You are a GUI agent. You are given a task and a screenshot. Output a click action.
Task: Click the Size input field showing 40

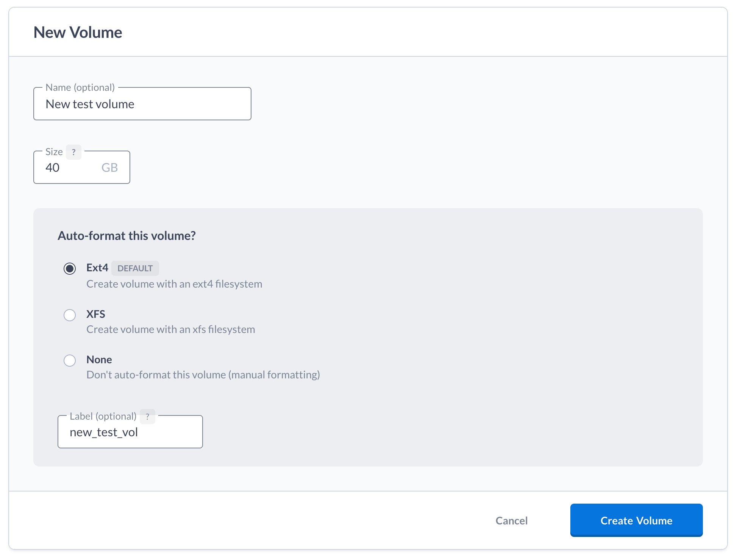pos(82,167)
